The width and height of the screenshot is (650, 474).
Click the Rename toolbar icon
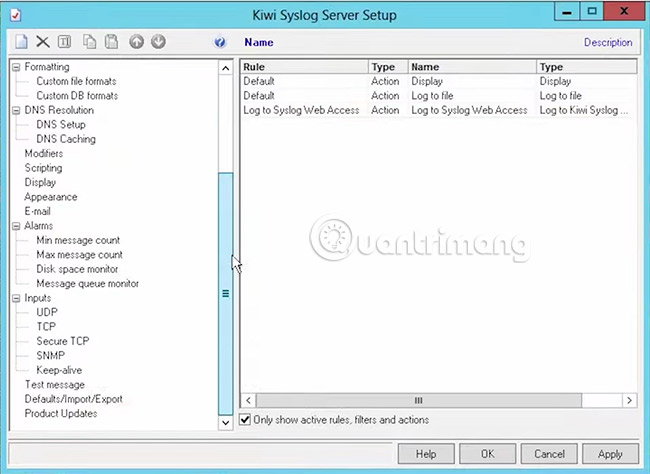click(x=64, y=42)
